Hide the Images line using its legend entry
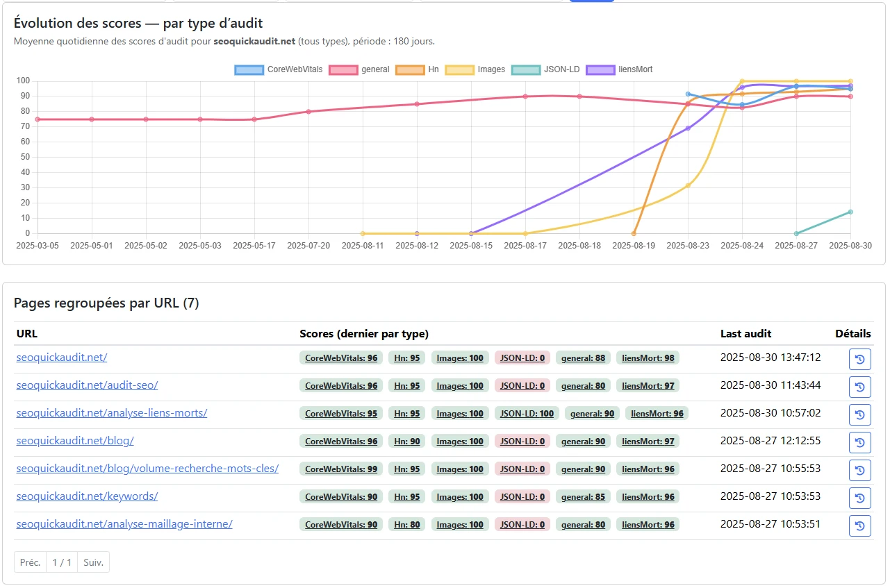Screen dimensions: 890x588 (477, 69)
